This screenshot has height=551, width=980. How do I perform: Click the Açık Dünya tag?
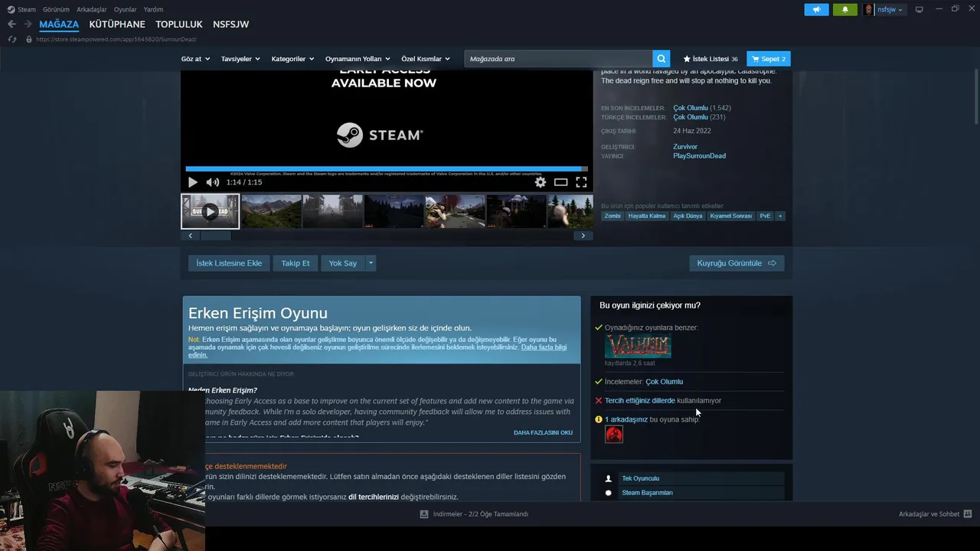[688, 216]
